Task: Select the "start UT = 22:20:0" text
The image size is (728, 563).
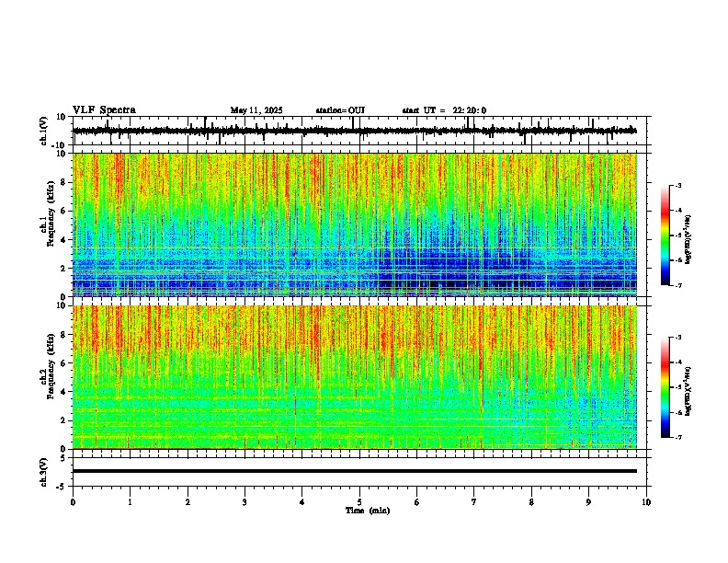Action: click(x=444, y=110)
